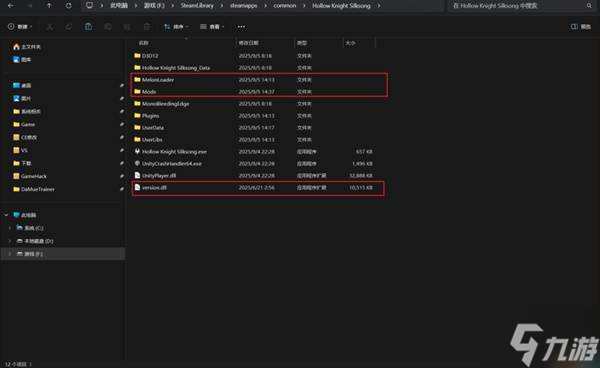
Task: Click the search magnifier icon
Action: (589, 6)
